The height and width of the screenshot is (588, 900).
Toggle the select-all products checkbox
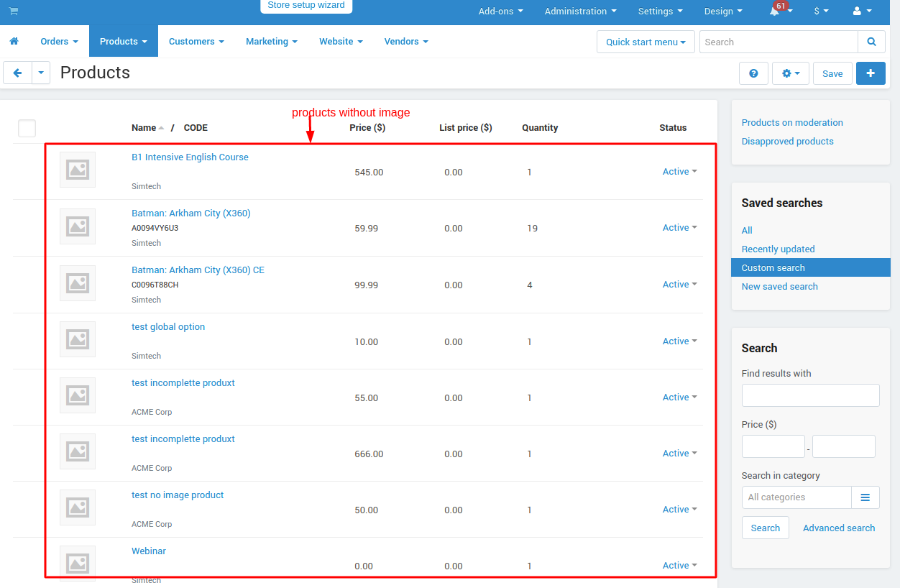(x=27, y=128)
